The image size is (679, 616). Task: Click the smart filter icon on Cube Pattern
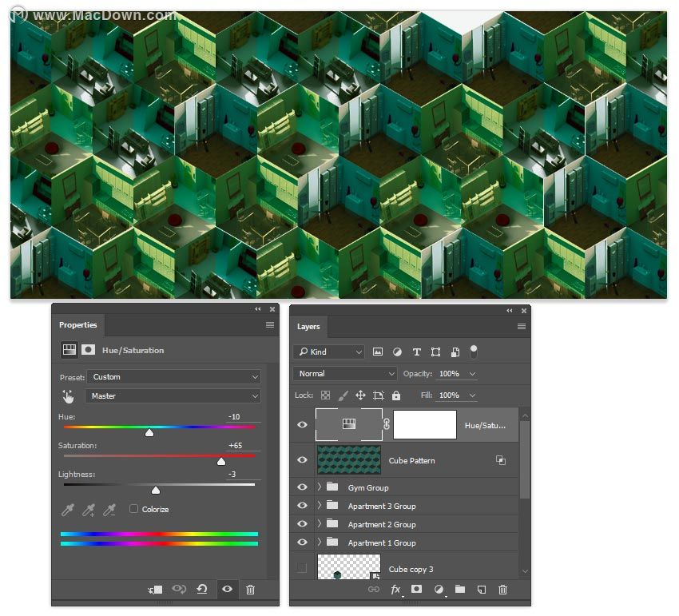pos(501,460)
